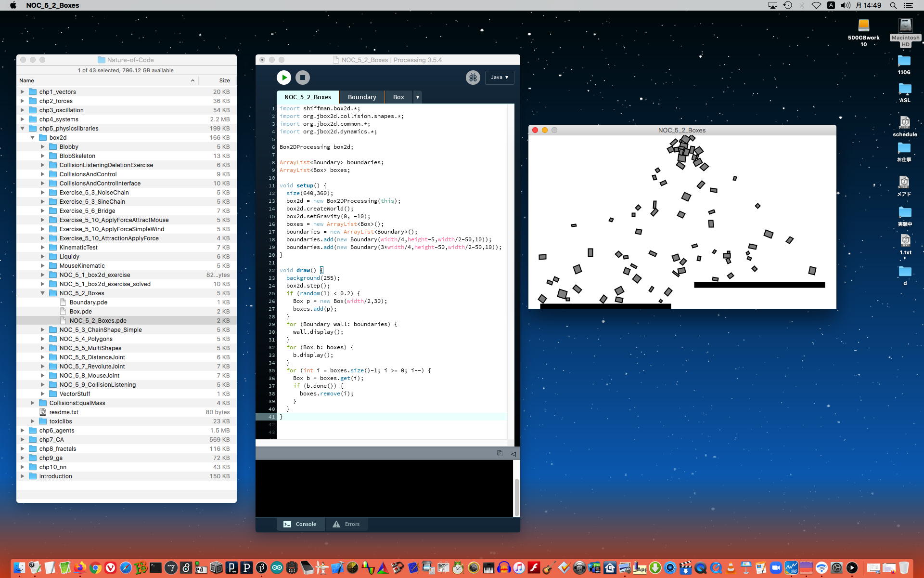Open the tab options arrow menu
The height and width of the screenshot is (578, 924).
pos(417,97)
